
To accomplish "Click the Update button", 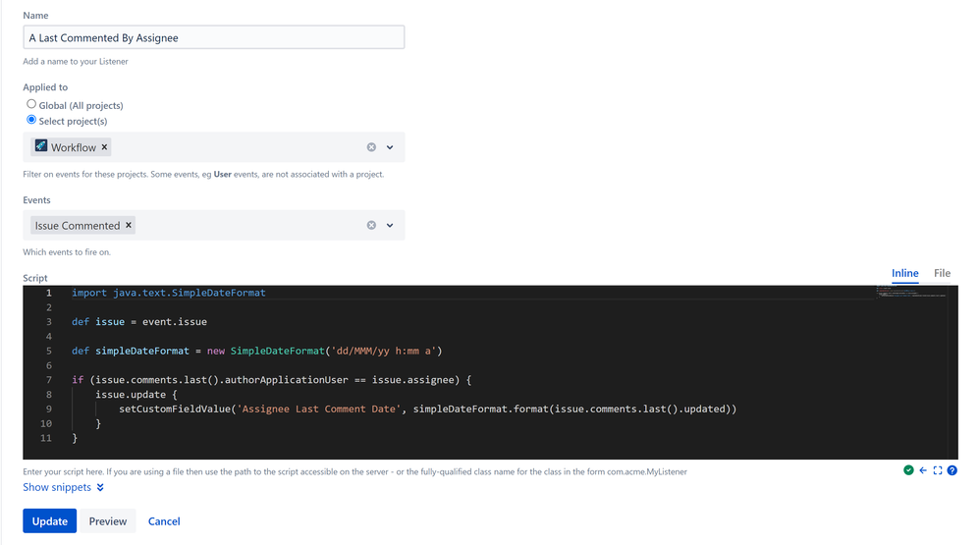I will 50,520.
